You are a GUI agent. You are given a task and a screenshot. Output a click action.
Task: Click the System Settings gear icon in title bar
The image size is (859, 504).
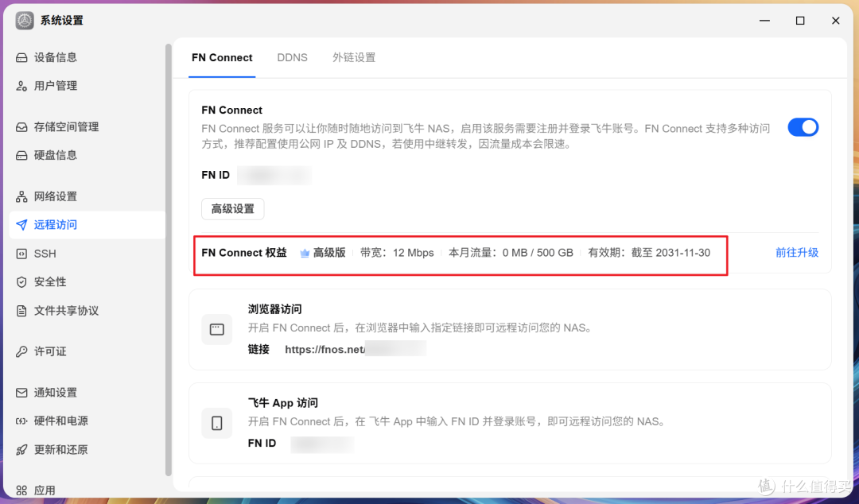pyautogui.click(x=25, y=21)
